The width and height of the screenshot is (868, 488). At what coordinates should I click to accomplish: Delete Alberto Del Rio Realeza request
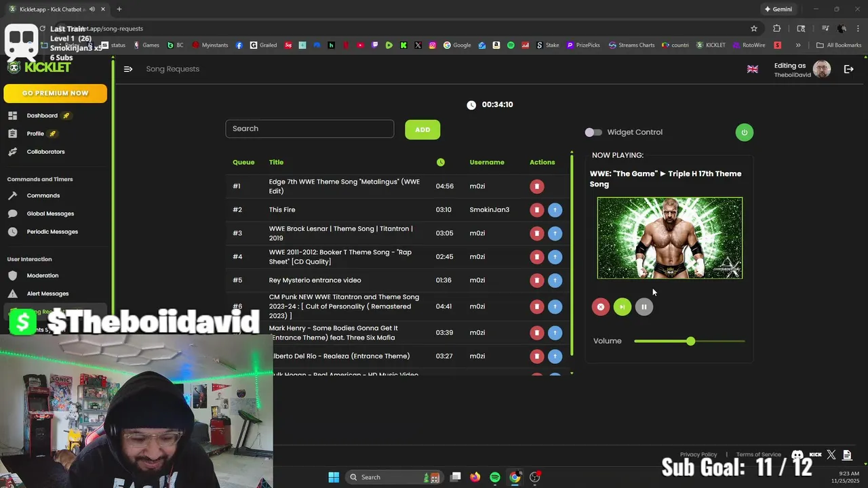pyautogui.click(x=536, y=357)
